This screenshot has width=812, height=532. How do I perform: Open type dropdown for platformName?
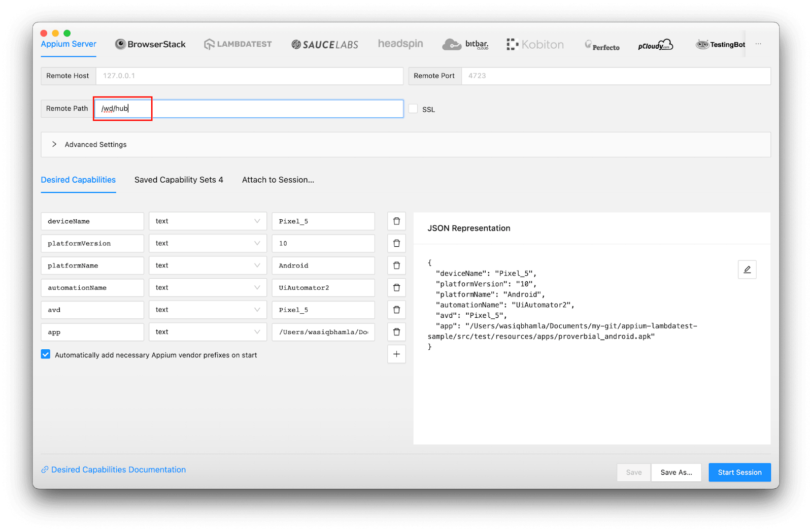[208, 265]
